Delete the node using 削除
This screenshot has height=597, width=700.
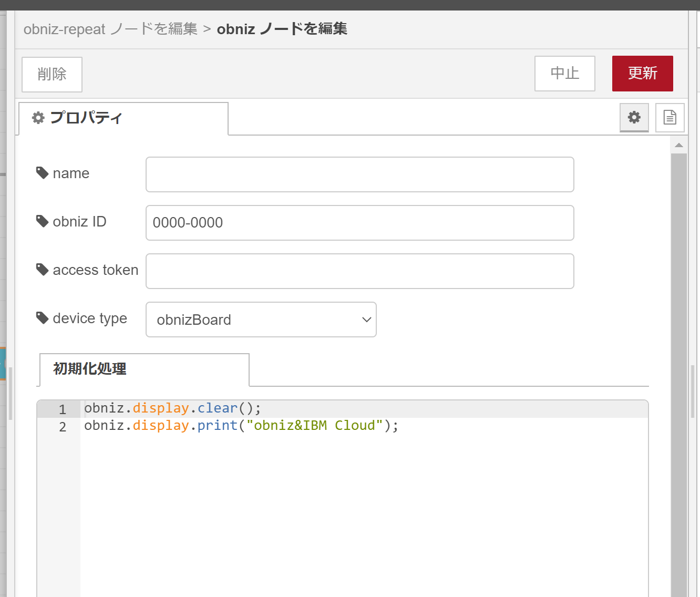(52, 74)
